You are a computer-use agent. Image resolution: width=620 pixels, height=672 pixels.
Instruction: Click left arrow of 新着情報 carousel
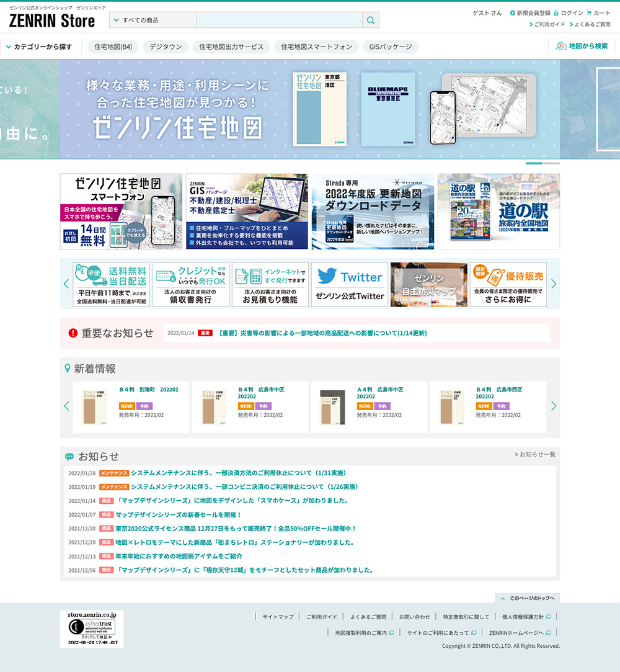click(66, 406)
